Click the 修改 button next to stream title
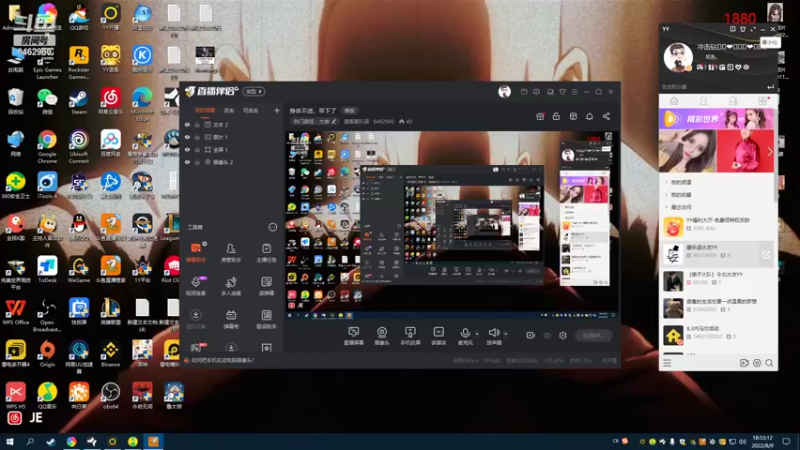 click(349, 111)
